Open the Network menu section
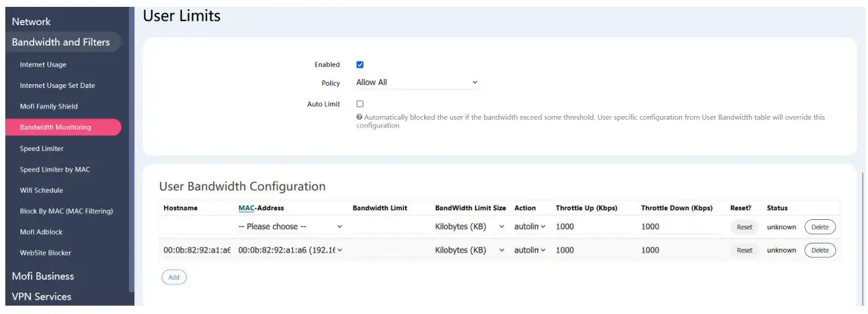Viewport: 868px width, 314px height. (31, 21)
